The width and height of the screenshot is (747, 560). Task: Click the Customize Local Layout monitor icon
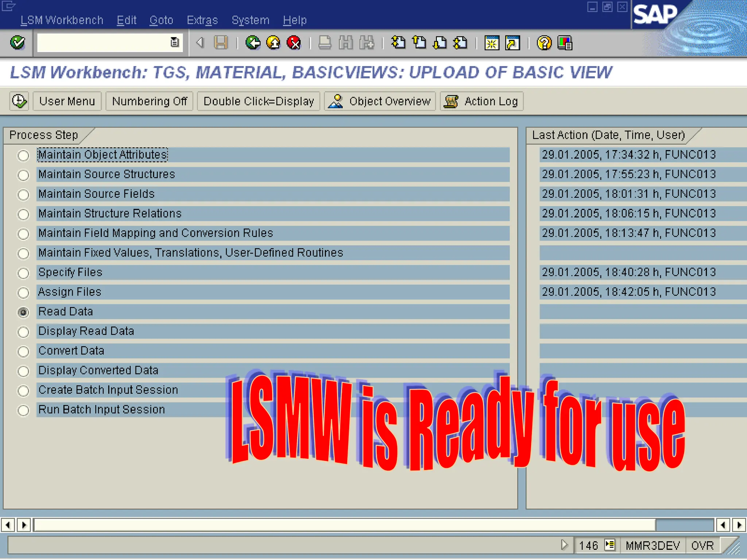(x=565, y=43)
